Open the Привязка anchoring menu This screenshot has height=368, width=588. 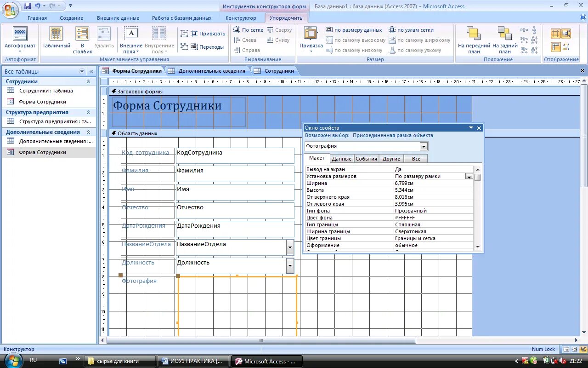[x=311, y=40]
